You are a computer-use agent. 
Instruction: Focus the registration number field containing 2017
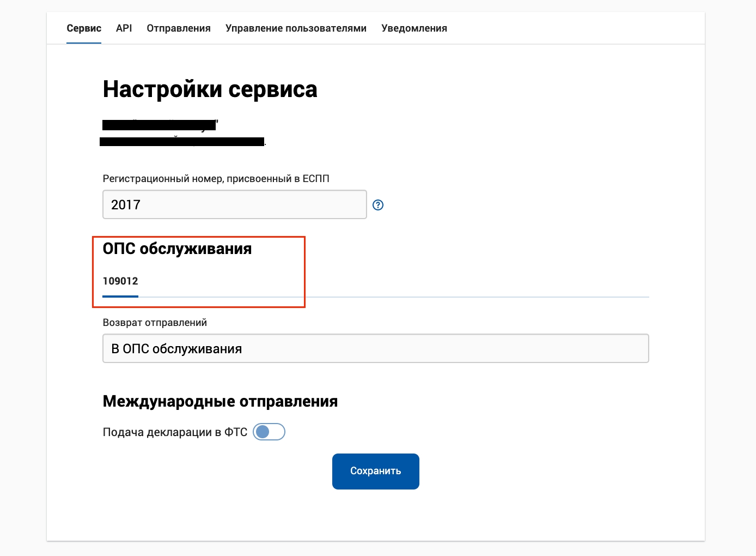click(234, 204)
